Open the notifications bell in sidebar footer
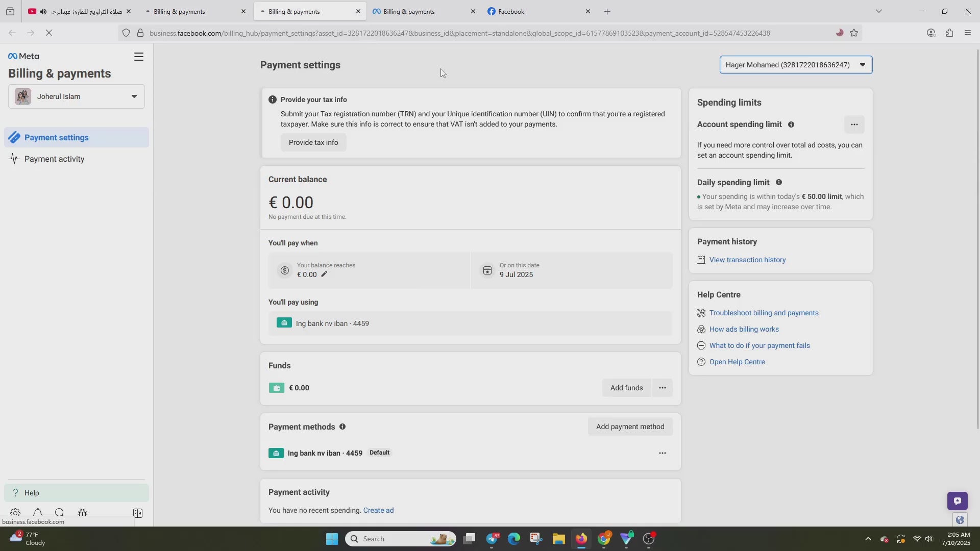This screenshot has height=551, width=980. point(38,513)
